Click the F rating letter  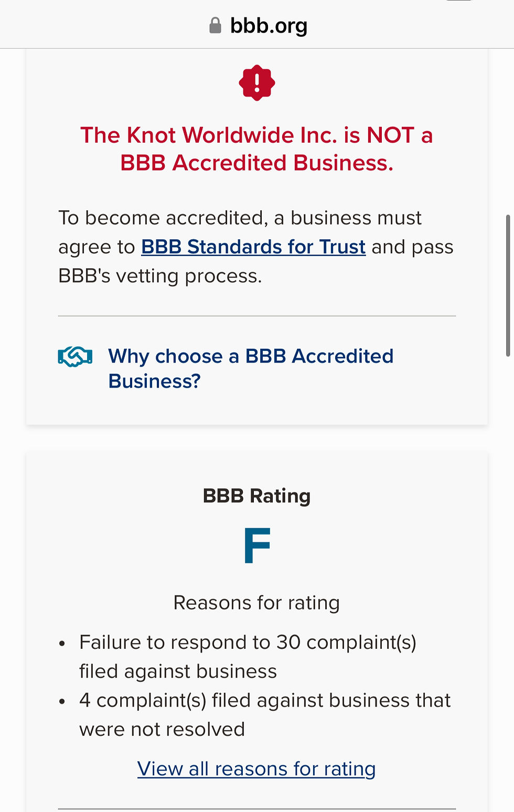(x=256, y=546)
